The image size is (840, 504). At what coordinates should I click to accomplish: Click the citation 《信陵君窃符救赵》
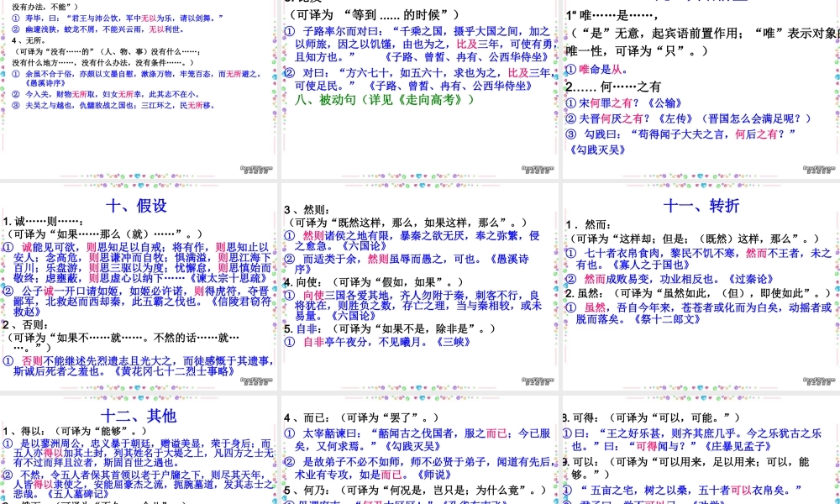(143, 307)
